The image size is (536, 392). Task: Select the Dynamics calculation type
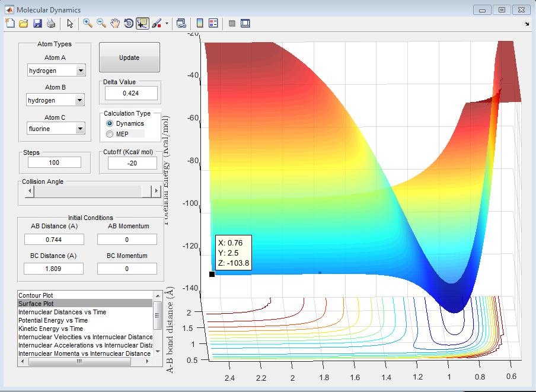pyautogui.click(x=109, y=123)
